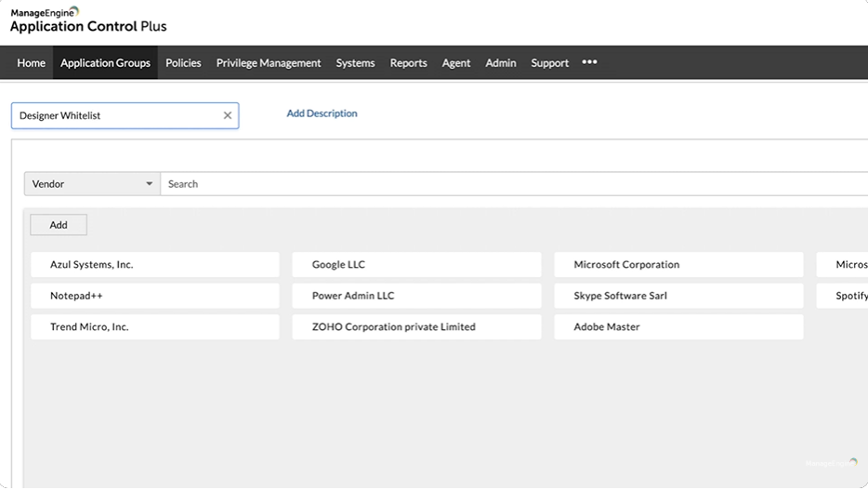Select the Google LLC vendor
868x490 pixels.
[x=417, y=265]
